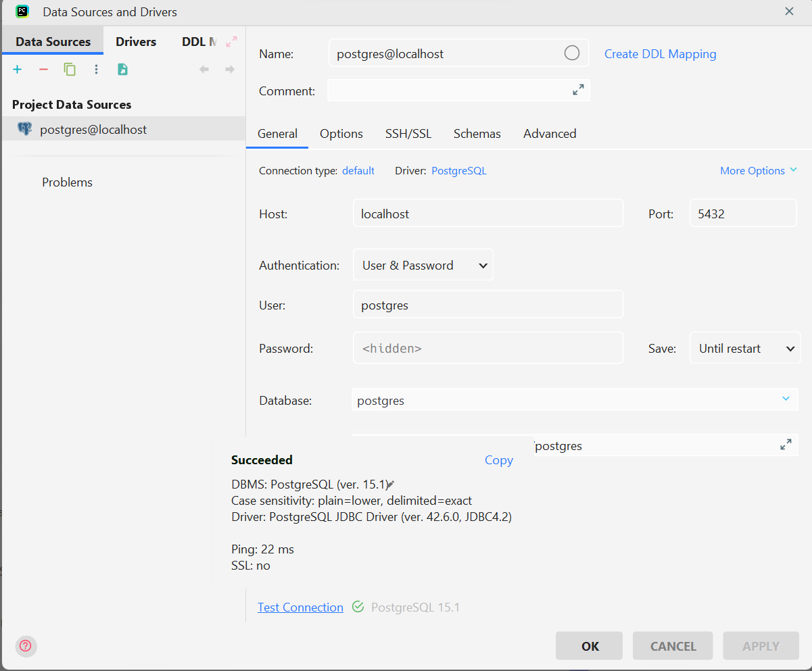Open the DDL Mappings tab
The width and height of the screenshot is (812, 671).
coord(198,41)
